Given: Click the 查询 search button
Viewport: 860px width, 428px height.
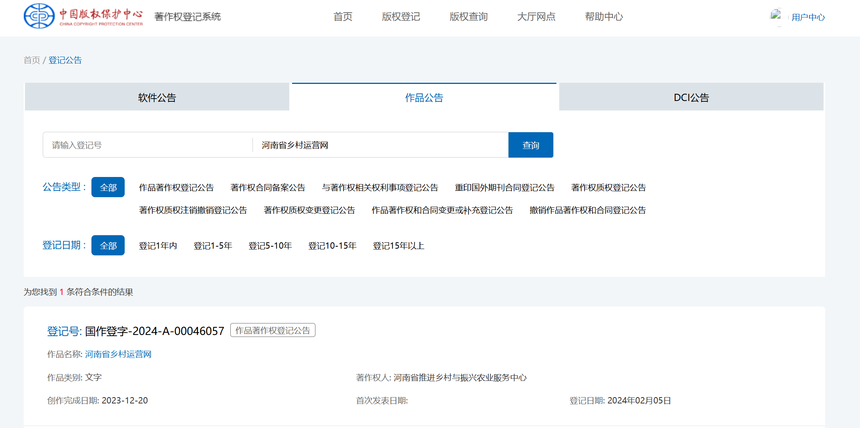Looking at the screenshot, I should 530,145.
